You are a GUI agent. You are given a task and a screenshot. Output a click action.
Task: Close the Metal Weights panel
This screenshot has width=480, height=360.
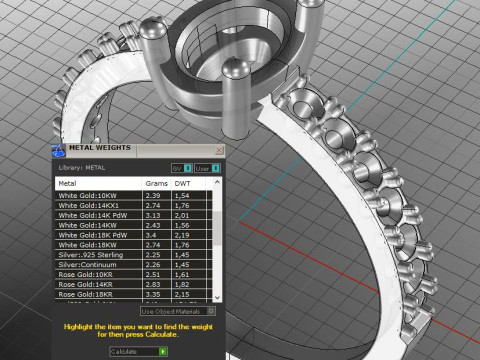click(x=219, y=150)
